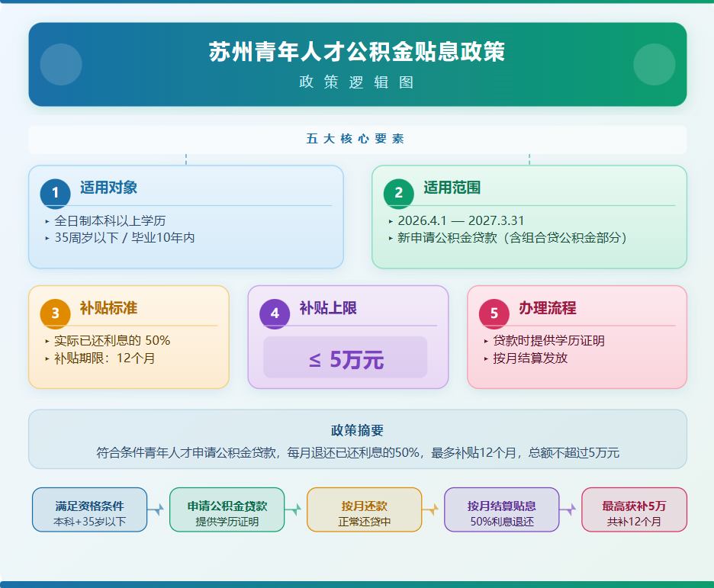Image resolution: width=714 pixels, height=588 pixels.
Task: Click the 满足资格条件 flow step box
Action: click(x=90, y=509)
